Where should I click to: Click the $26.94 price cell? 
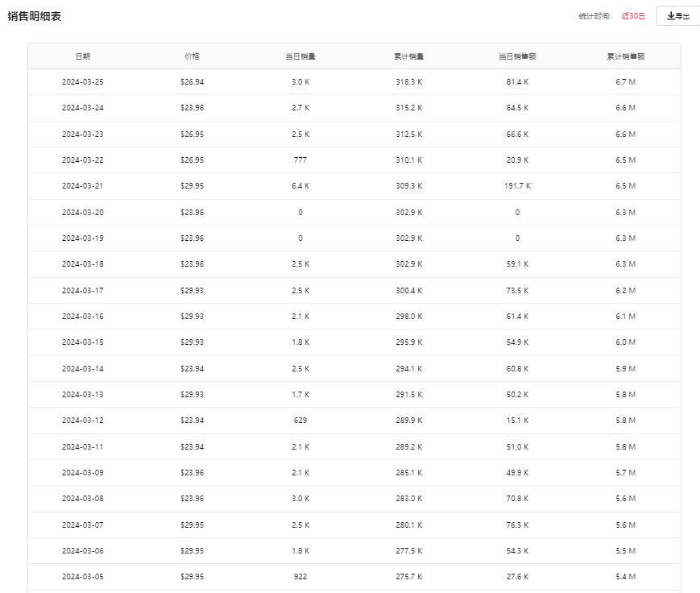point(192,82)
